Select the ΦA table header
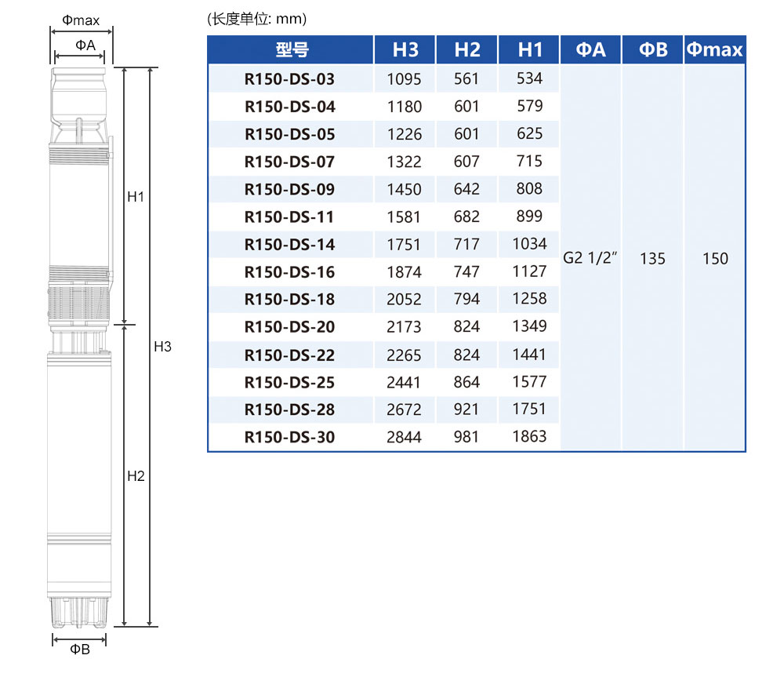784x677 pixels. click(590, 50)
